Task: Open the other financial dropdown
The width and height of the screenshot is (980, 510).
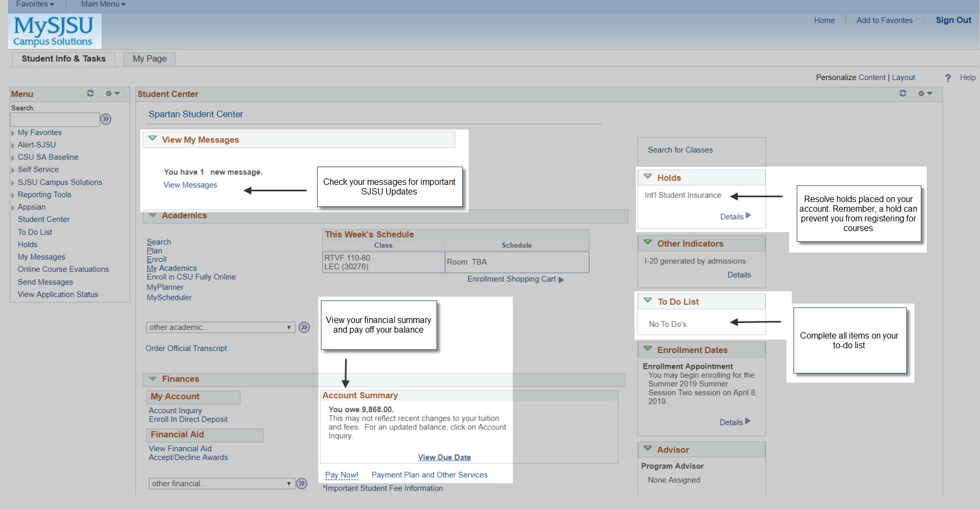Action: (x=221, y=484)
